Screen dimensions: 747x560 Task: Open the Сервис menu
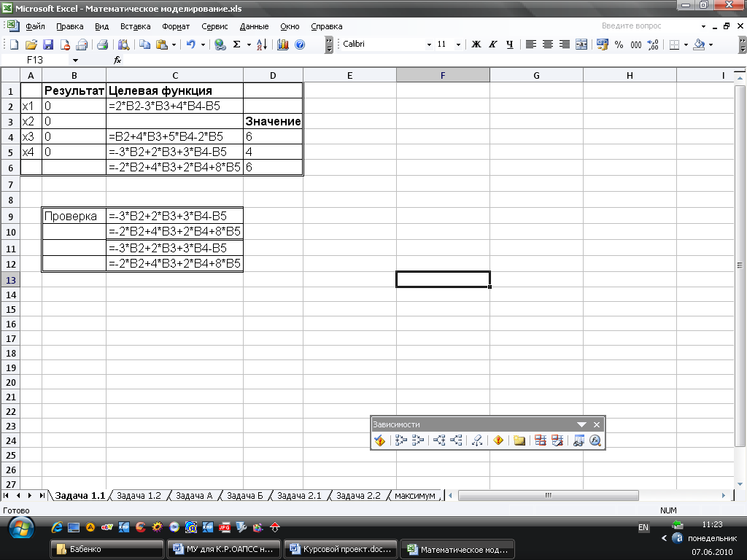pyautogui.click(x=214, y=26)
